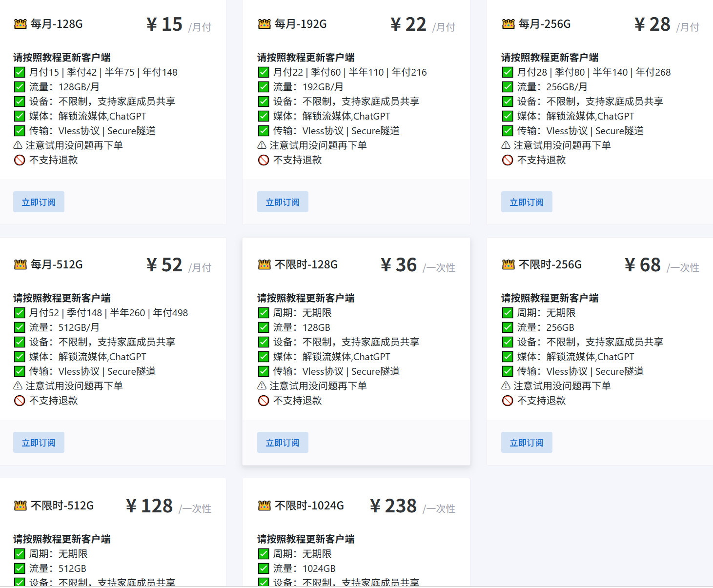Click the 每月-192G plan title
The height and width of the screenshot is (588, 713).
(301, 24)
